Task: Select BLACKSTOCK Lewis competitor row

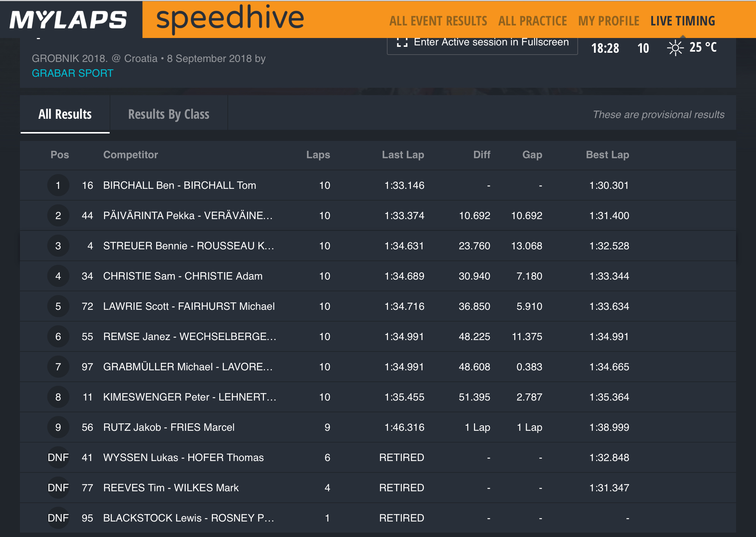Action: point(378,518)
